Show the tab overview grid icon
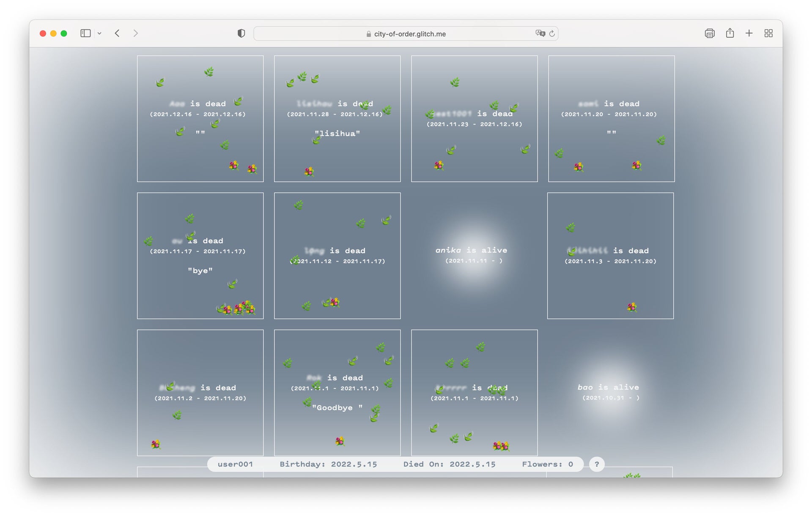 tap(768, 33)
